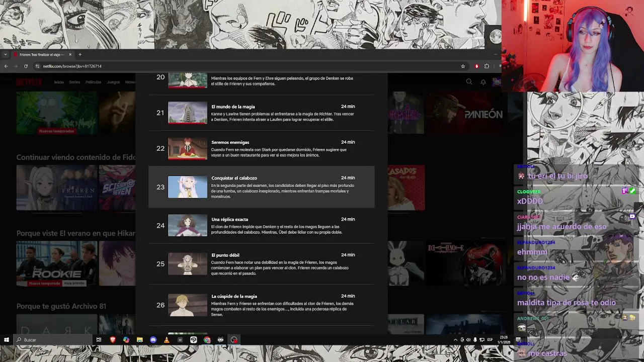Select episode title Una réplica exacta
Image resolution: width=644 pixels, height=362 pixels.
[x=229, y=219]
